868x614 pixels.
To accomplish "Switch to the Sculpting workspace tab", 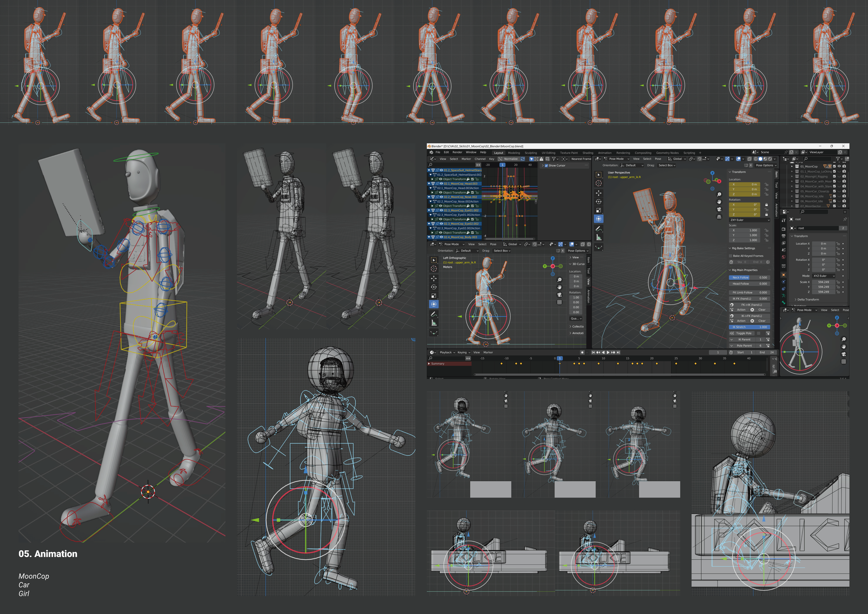I will pyautogui.click(x=531, y=153).
